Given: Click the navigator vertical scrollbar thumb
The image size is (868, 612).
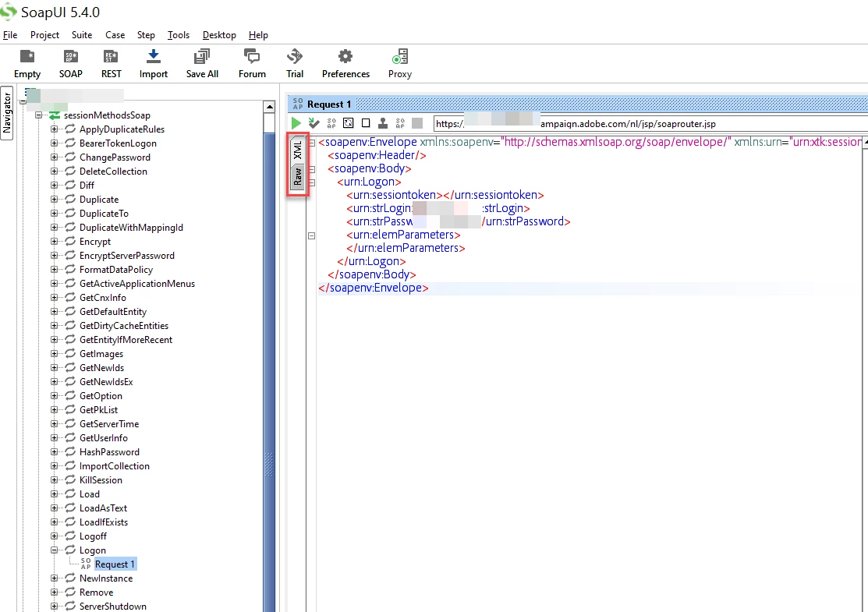Looking at the screenshot, I should (x=269, y=372).
